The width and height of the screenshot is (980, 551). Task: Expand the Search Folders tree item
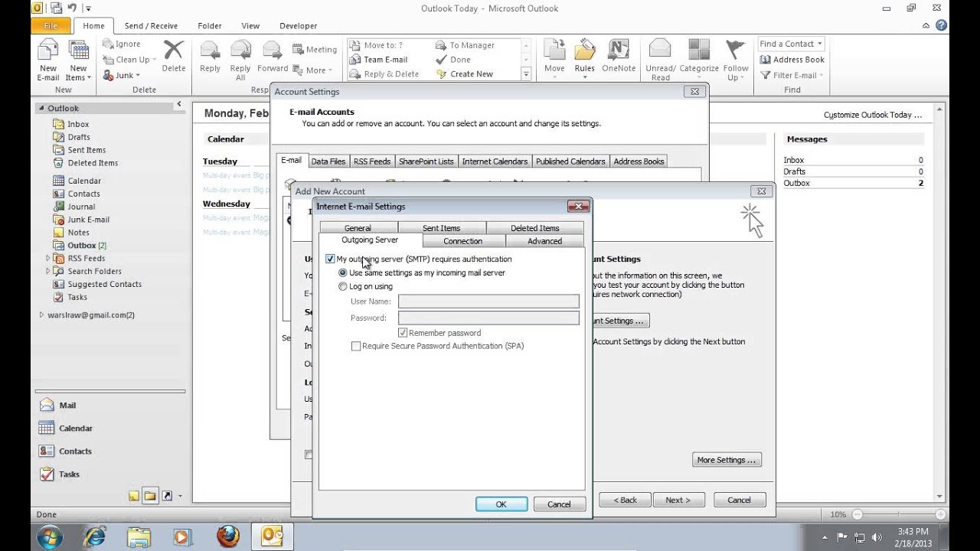(48, 271)
